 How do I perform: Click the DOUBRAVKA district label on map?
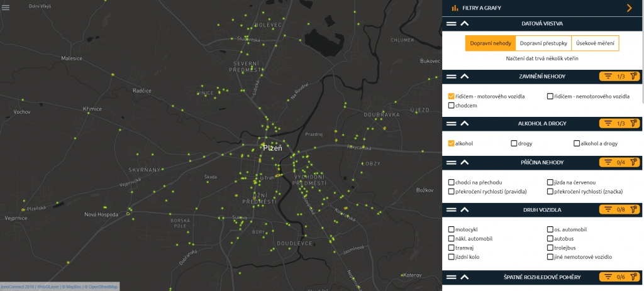(381, 115)
